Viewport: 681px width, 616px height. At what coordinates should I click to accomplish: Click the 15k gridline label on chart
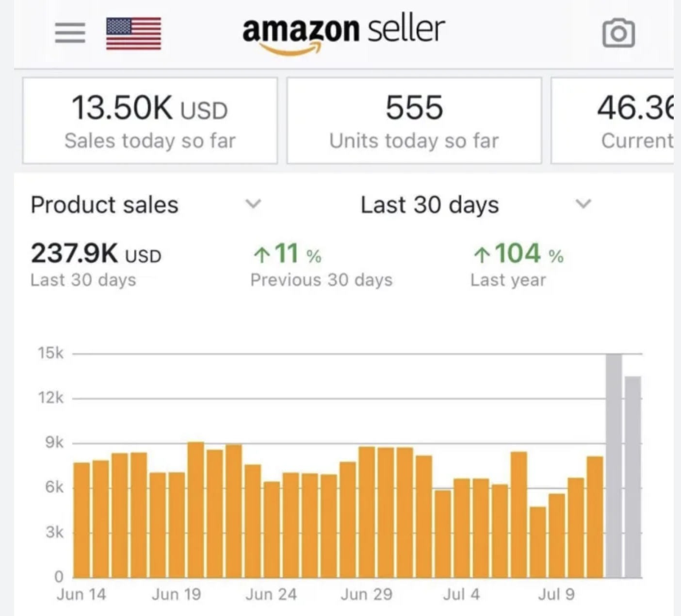pyautogui.click(x=52, y=353)
